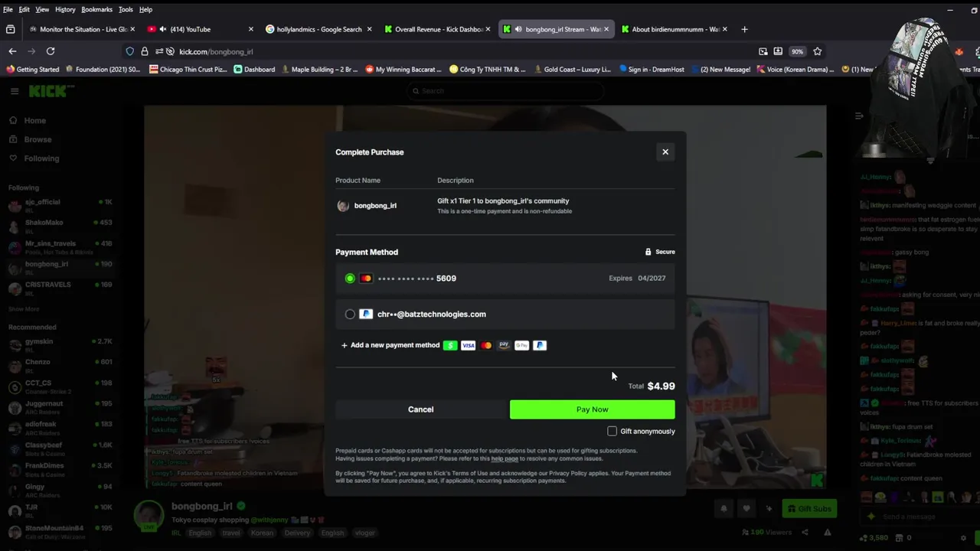The width and height of the screenshot is (980, 551).
Task: Open the Tools menu
Action: (126, 9)
